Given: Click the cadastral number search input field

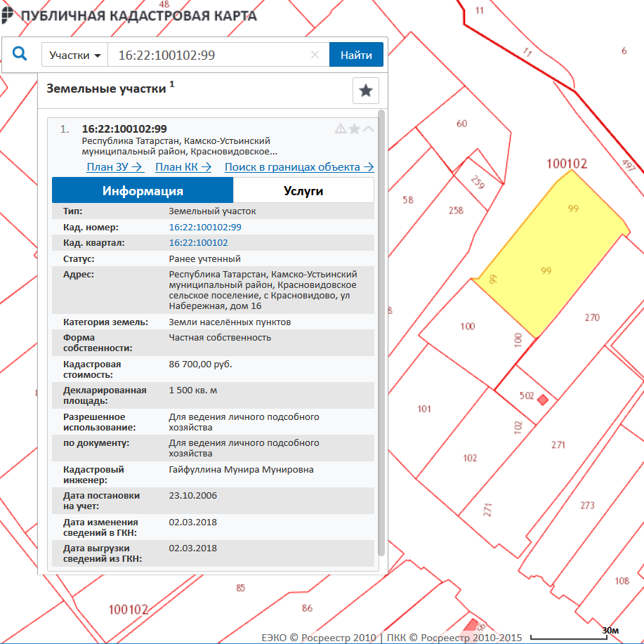Looking at the screenshot, I should point(211,55).
